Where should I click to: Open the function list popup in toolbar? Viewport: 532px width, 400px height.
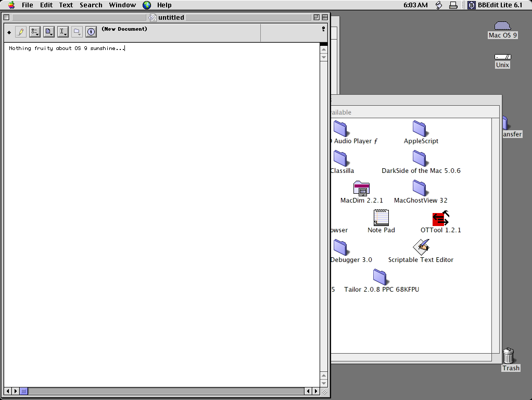(34, 32)
